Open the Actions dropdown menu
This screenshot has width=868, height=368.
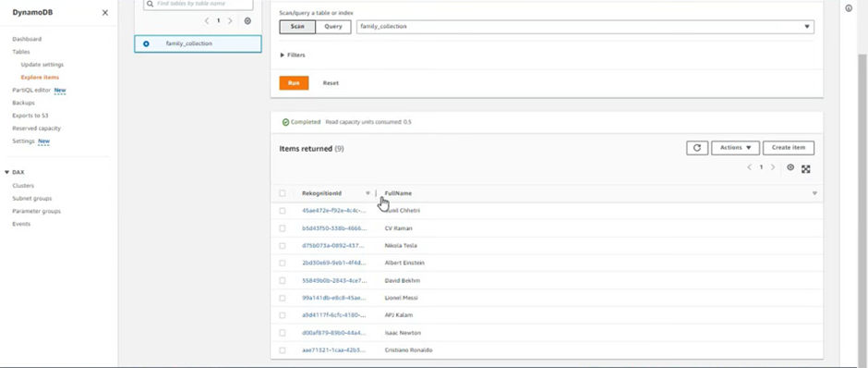pyautogui.click(x=735, y=148)
